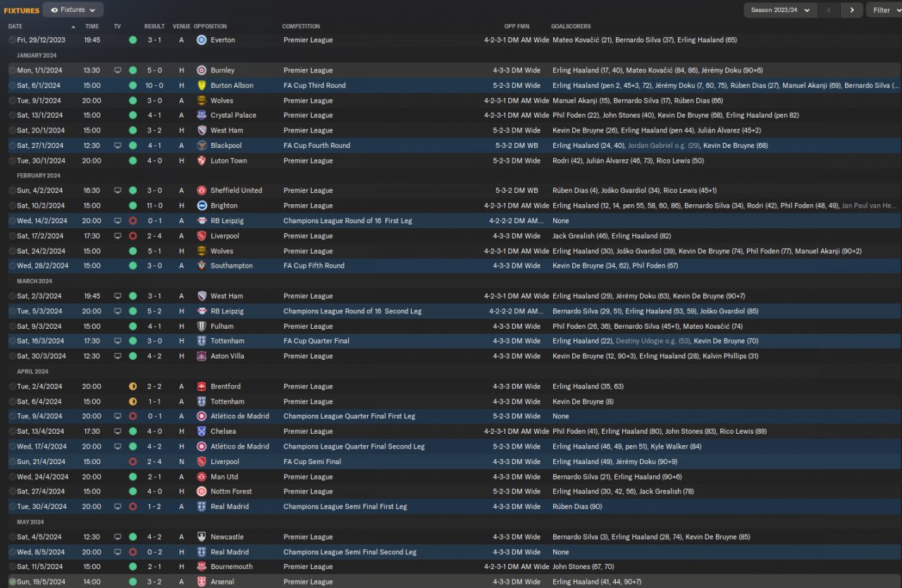Open the Filter dropdown
Screen dimensions: 902x588
tap(884, 10)
